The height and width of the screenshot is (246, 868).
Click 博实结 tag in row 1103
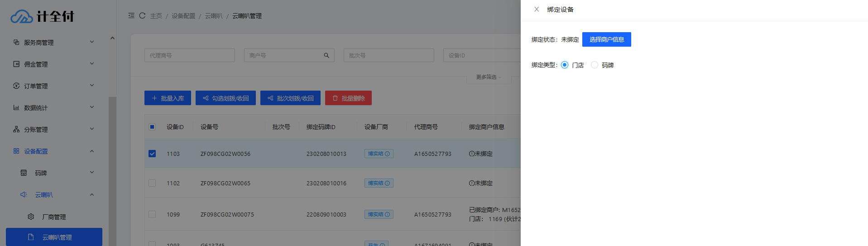[379, 154]
